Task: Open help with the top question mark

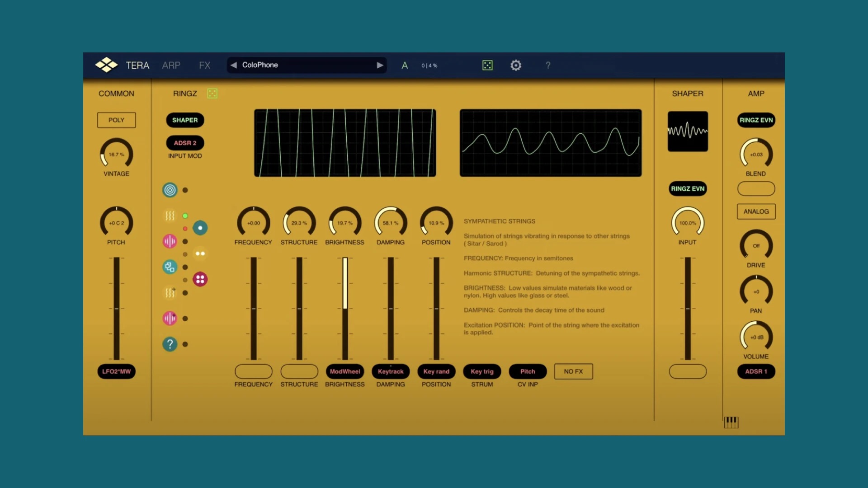Action: pyautogui.click(x=548, y=65)
